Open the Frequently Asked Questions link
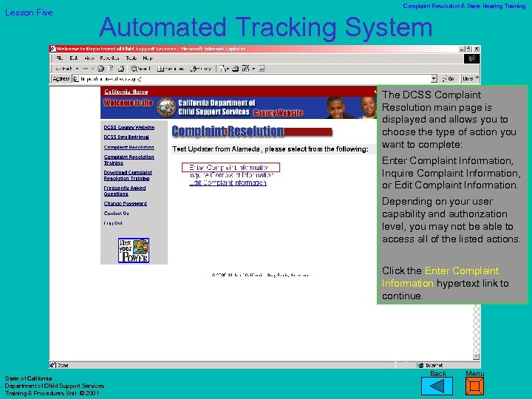The height and width of the screenshot is (399, 532). click(x=125, y=191)
